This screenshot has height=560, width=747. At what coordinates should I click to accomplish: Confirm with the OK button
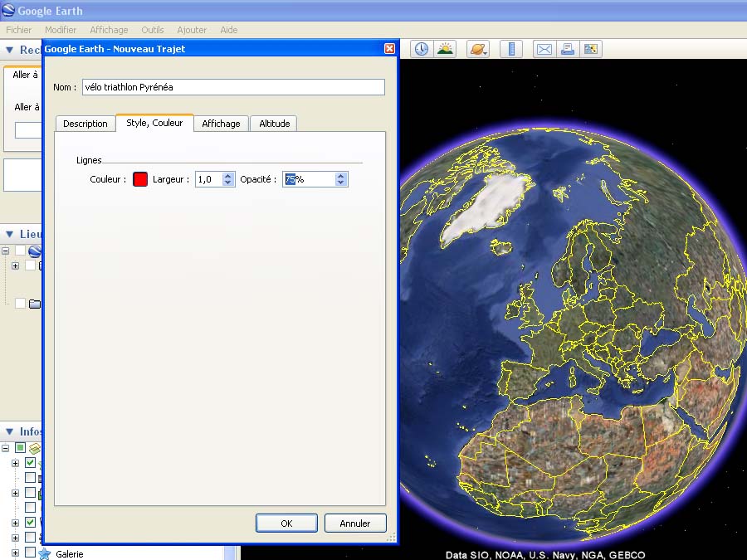click(x=286, y=523)
